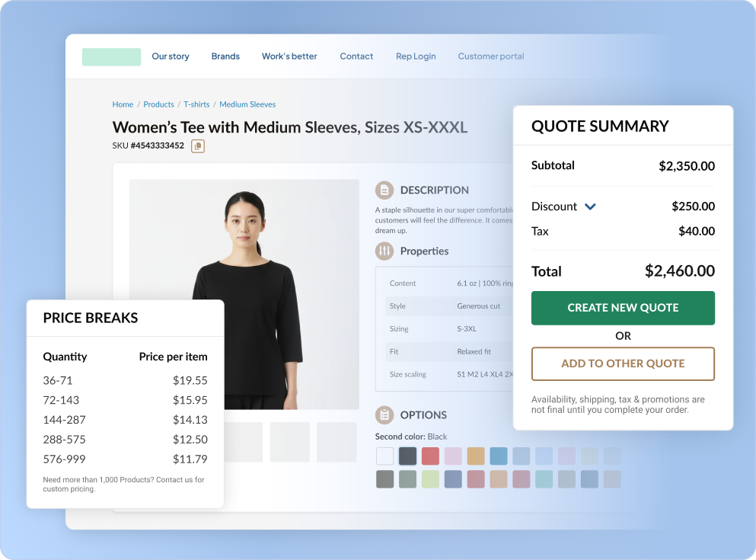Click the Add To Other Quote button
The height and width of the screenshot is (560, 756).
(622, 363)
